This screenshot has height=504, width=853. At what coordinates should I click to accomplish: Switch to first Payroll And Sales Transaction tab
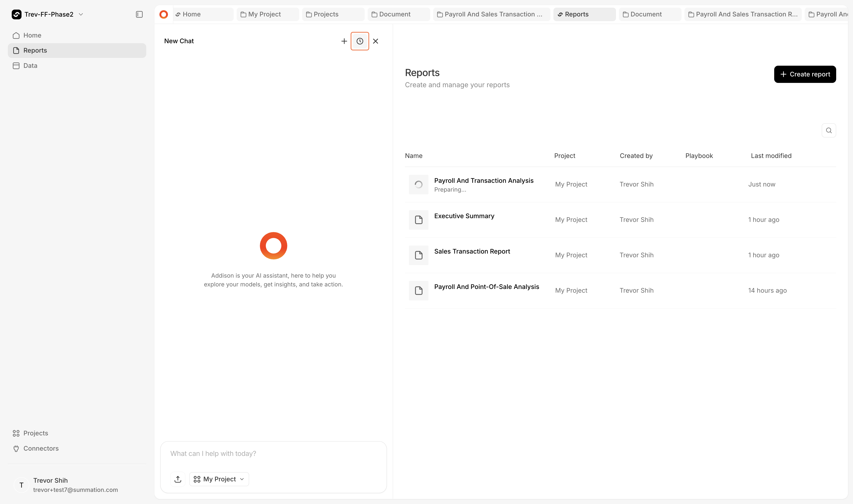click(x=492, y=14)
